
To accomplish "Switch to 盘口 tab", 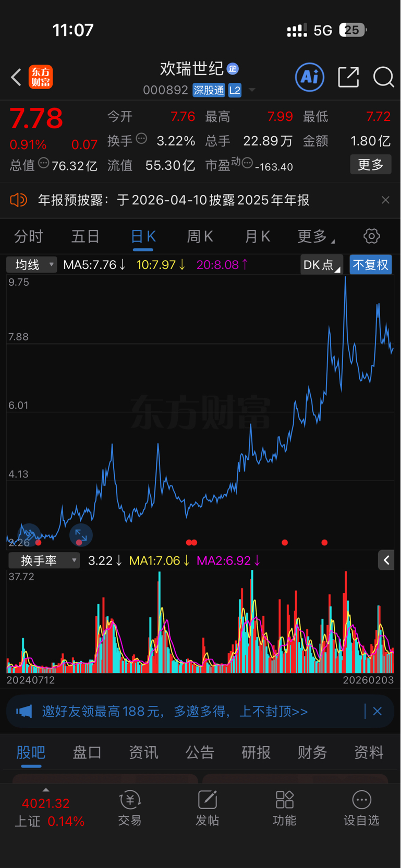I will (x=87, y=752).
